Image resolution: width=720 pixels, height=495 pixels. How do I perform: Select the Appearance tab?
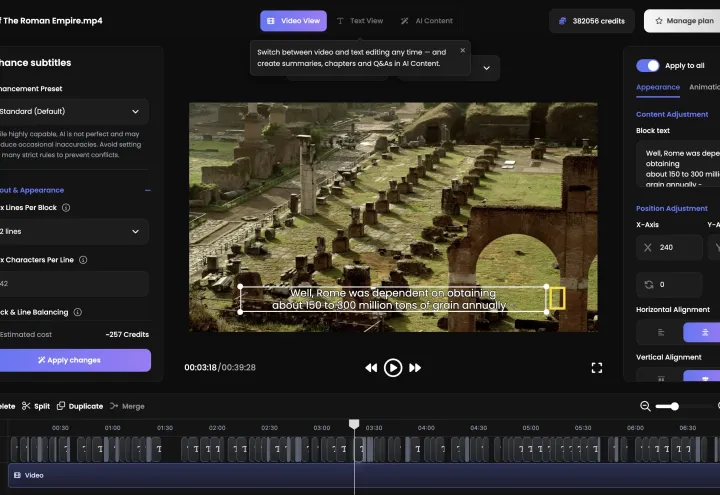658,87
